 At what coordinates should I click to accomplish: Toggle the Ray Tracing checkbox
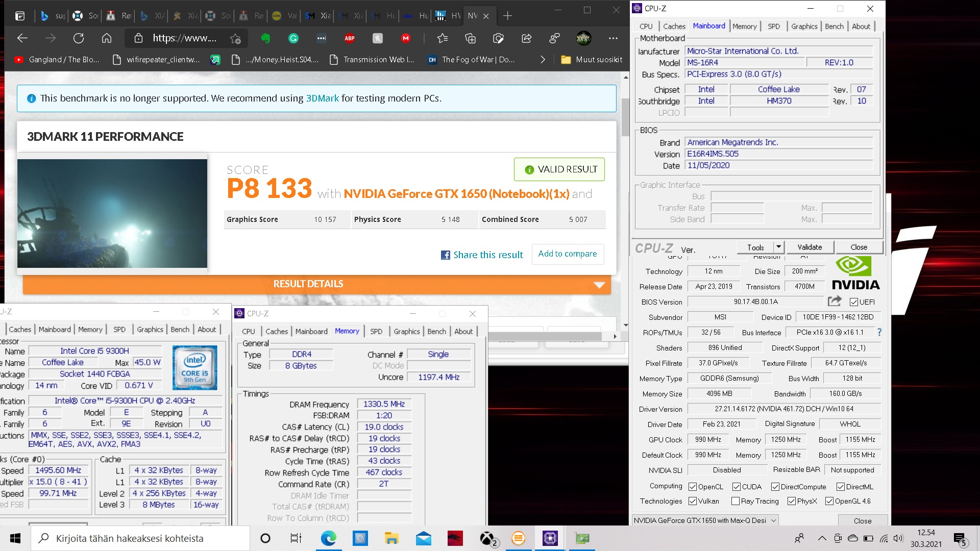point(736,501)
